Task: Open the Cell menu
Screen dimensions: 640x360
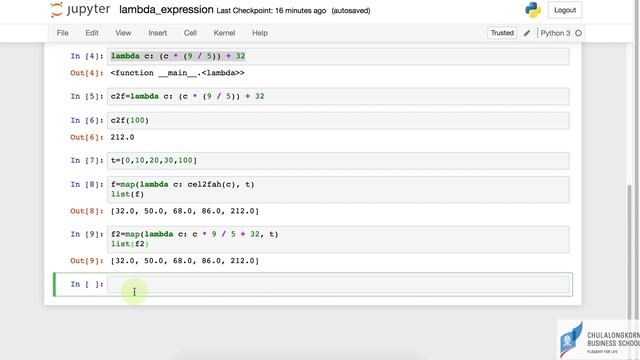Action: [x=190, y=33]
